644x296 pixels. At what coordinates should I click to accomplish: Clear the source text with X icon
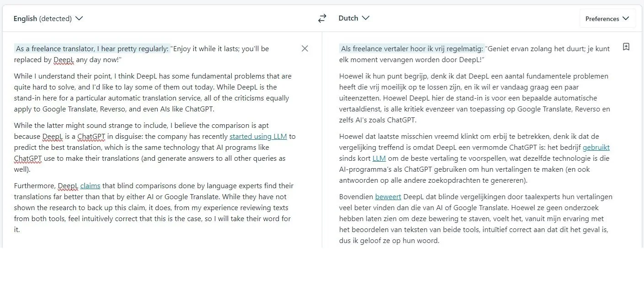point(305,48)
